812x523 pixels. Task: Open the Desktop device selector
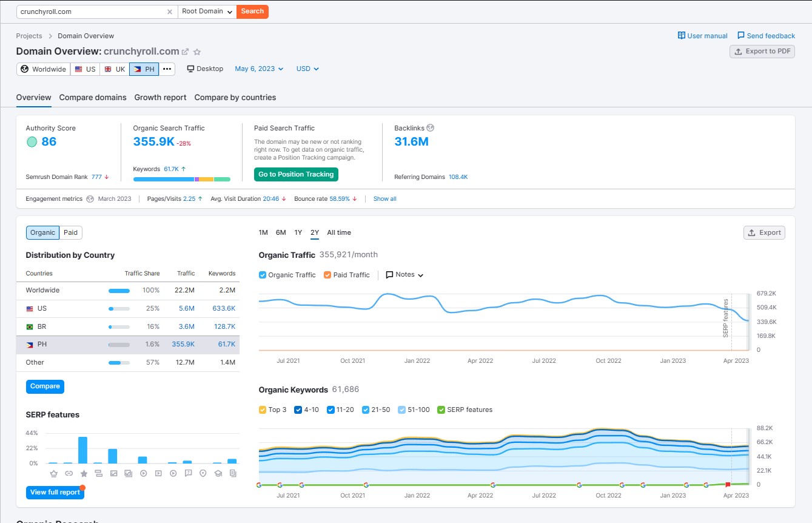pyautogui.click(x=205, y=69)
